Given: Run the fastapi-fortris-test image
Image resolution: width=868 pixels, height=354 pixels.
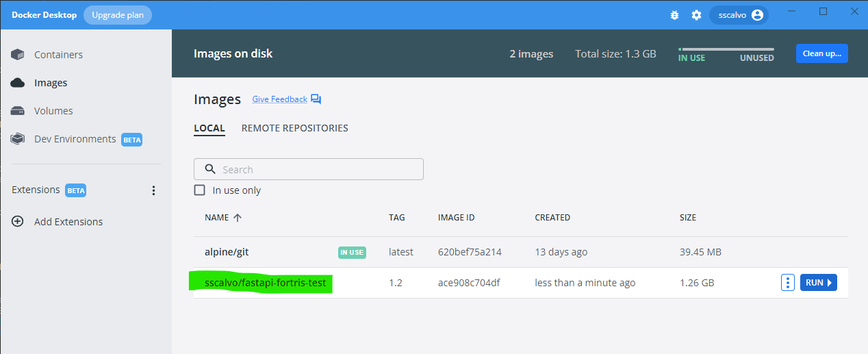Looking at the screenshot, I should click(x=819, y=283).
